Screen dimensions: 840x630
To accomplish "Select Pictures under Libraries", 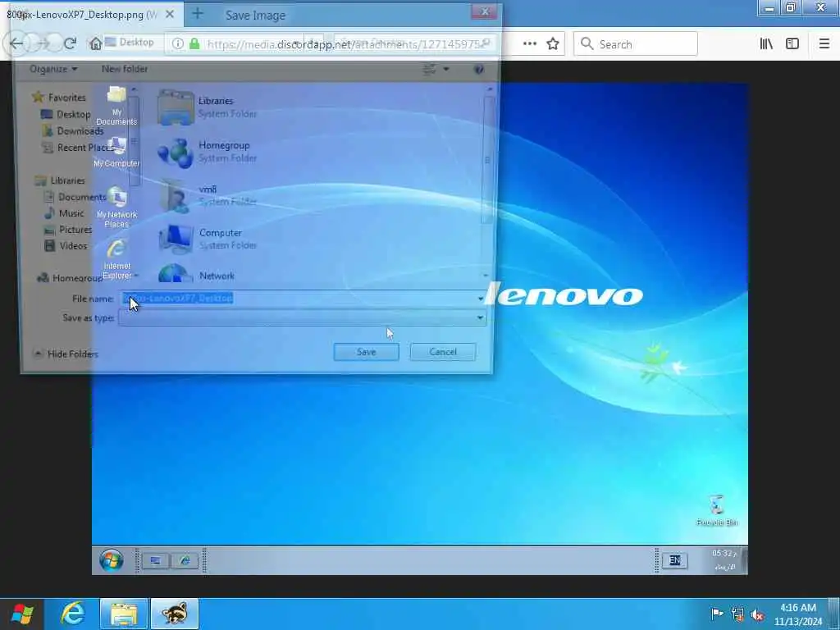I will pos(68,230).
